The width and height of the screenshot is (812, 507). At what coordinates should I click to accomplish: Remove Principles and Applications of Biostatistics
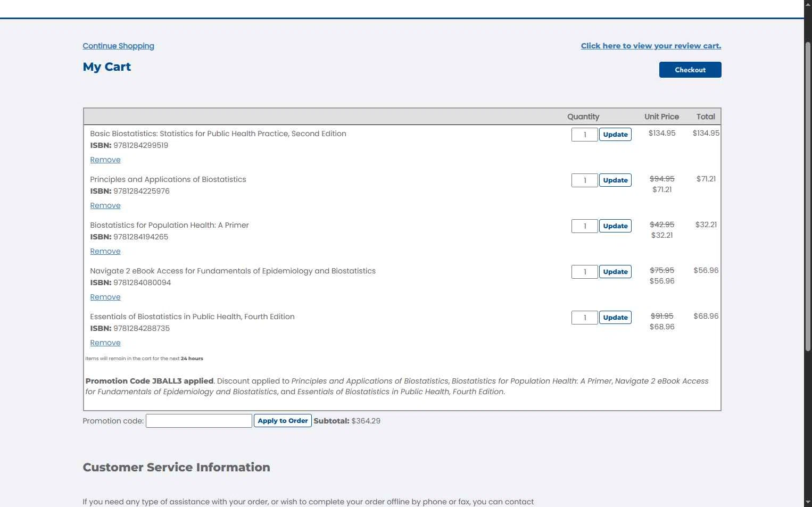pyautogui.click(x=105, y=205)
